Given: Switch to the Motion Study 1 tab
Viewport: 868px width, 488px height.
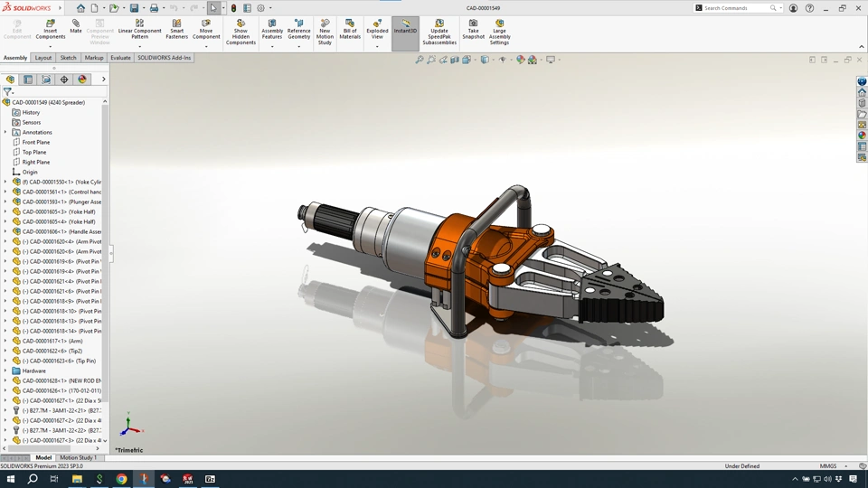Looking at the screenshot, I should [78, 457].
